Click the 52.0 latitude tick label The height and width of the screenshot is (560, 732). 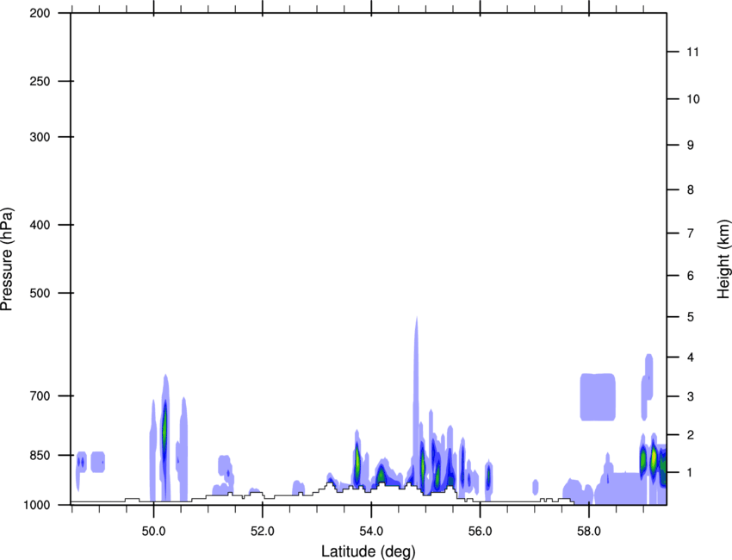coord(263,532)
